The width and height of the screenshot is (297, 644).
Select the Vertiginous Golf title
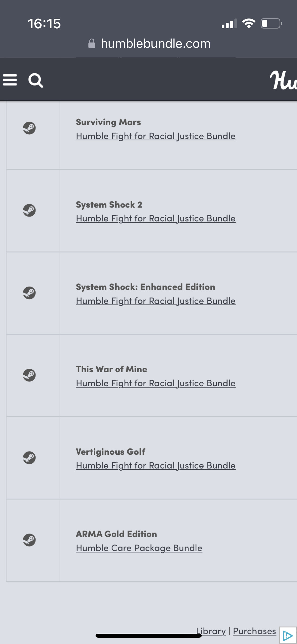pos(110,452)
